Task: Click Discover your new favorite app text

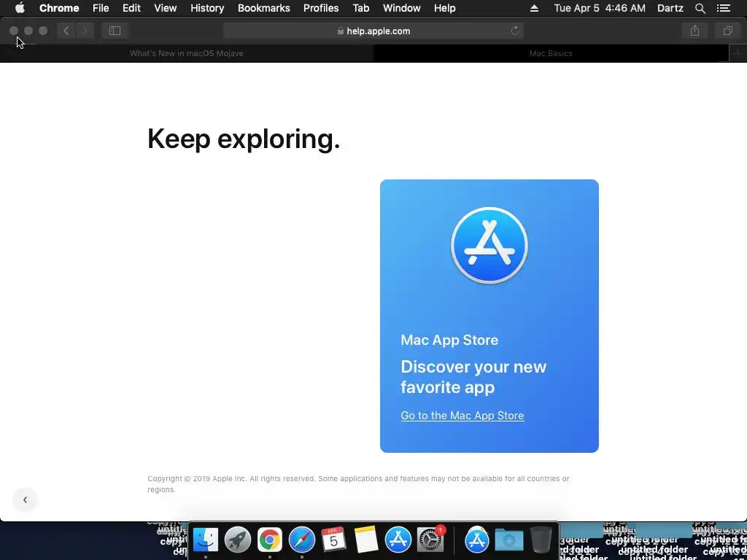Action: point(473,377)
